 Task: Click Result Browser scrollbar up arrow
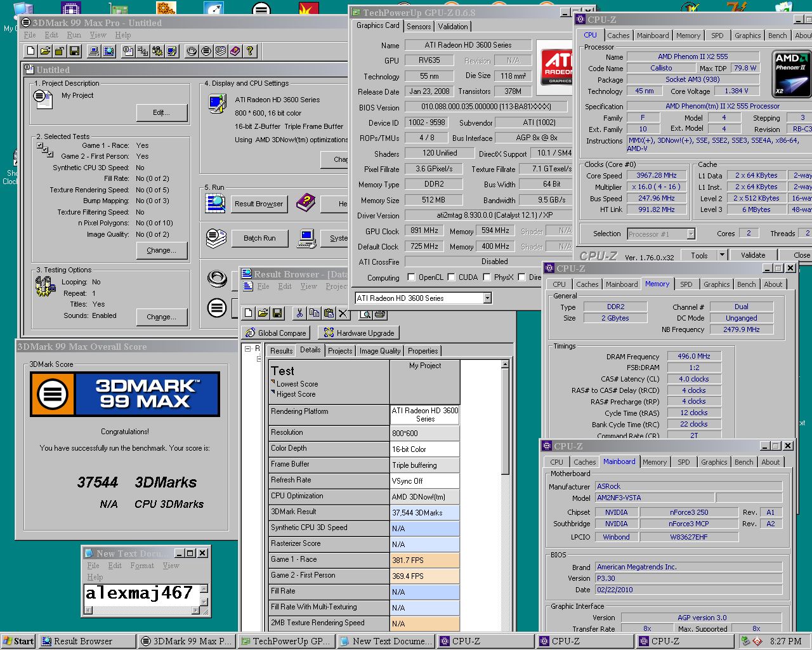coord(505,364)
